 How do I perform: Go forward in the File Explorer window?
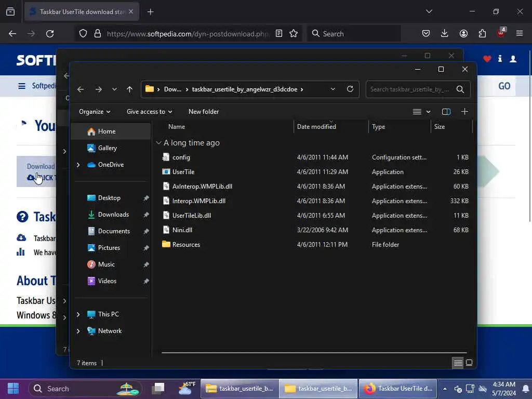(x=98, y=89)
